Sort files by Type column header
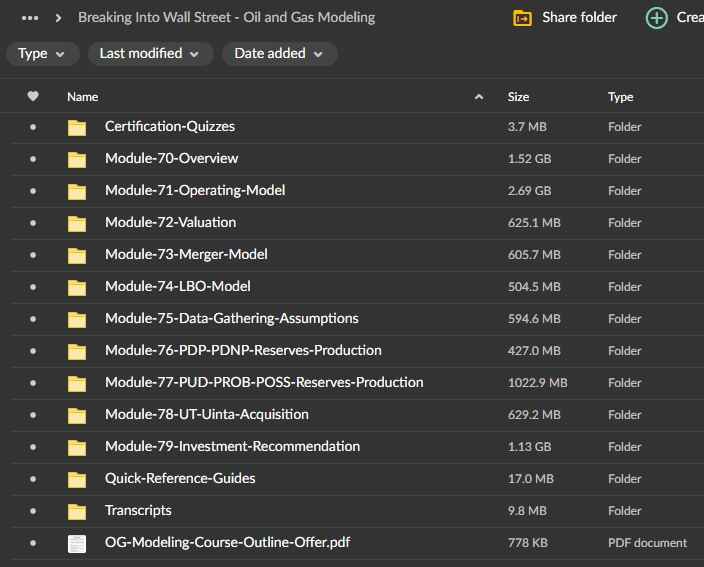The width and height of the screenshot is (704, 567). [620, 97]
